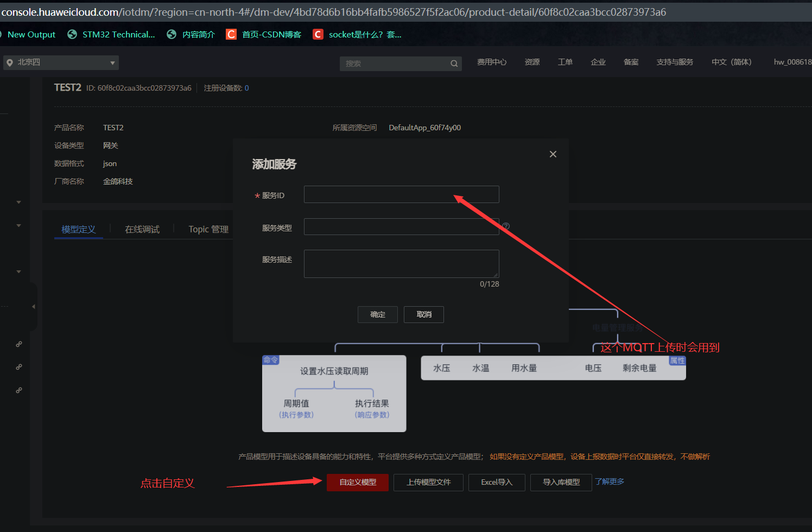The height and width of the screenshot is (532, 812).
Task: Click the 金鸽科技 manufacturer name
Action: tap(118, 181)
